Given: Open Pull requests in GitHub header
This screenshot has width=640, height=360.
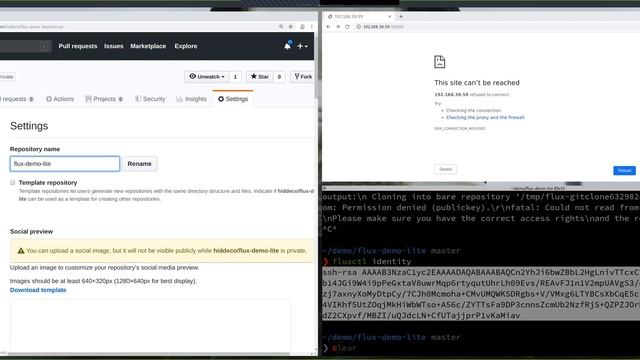Looking at the screenshot, I should tap(78, 46).
